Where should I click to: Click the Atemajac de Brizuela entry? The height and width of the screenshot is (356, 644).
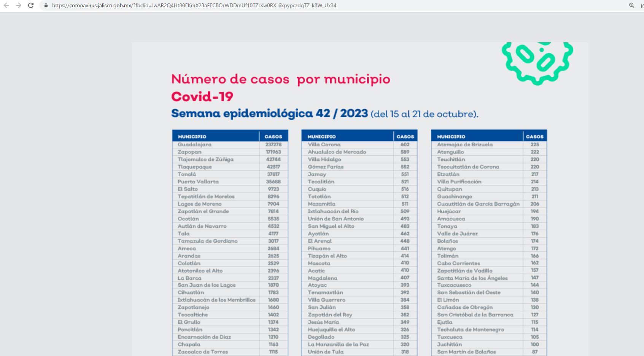[x=465, y=145]
